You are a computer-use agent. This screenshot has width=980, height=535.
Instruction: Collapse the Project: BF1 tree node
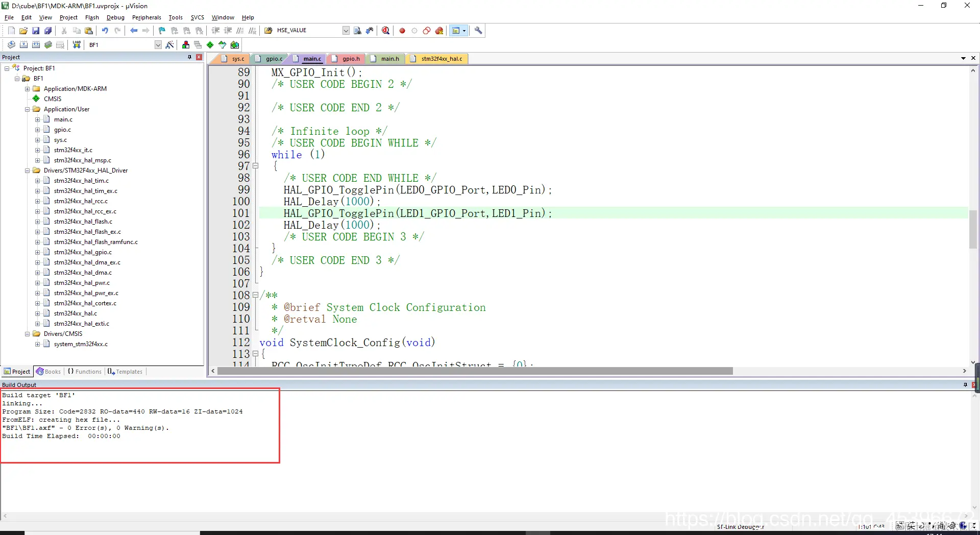point(7,68)
